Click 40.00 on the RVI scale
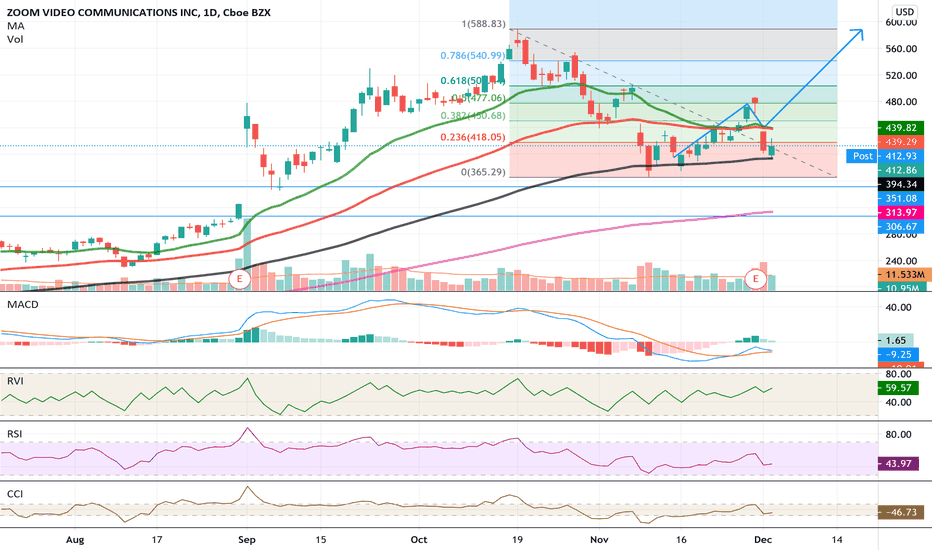932x550 pixels. 898,403
